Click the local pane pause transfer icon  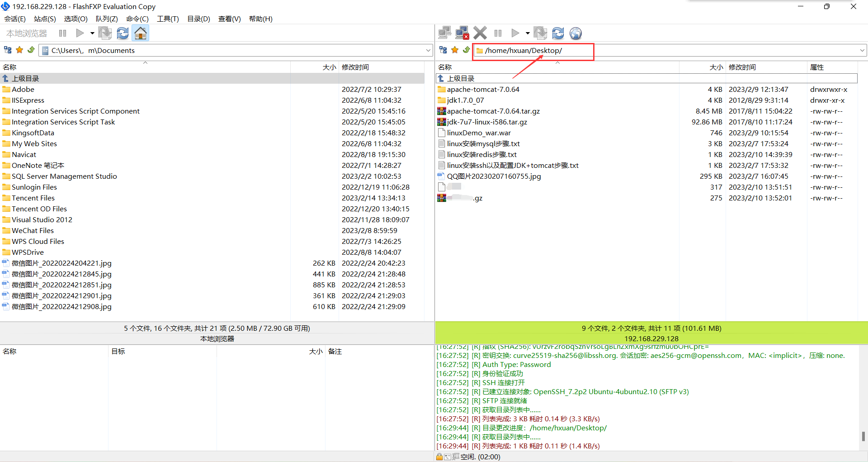(x=63, y=33)
